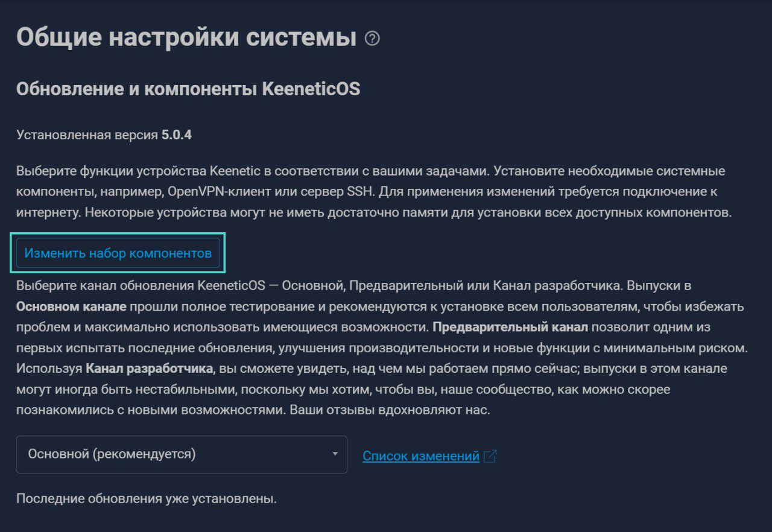Screen dimensions: 772x532
Task: Click the bold Основном канале text
Action: [x=71, y=306]
